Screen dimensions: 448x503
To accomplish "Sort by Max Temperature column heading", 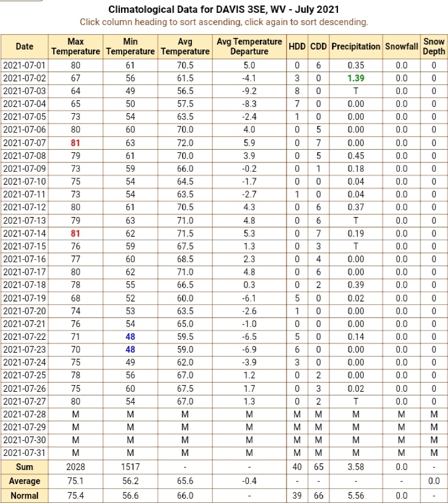I will click(x=76, y=46).
